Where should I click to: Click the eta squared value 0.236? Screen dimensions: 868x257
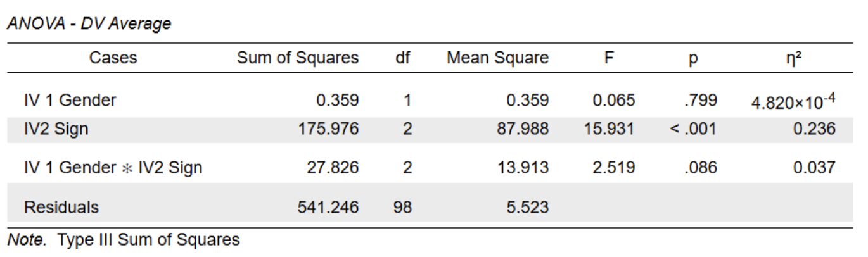pos(817,129)
